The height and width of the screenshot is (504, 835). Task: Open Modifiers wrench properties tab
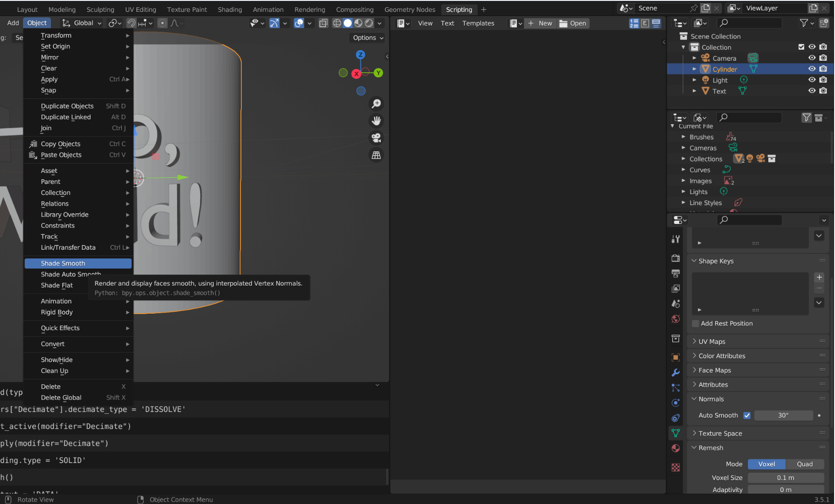675,372
